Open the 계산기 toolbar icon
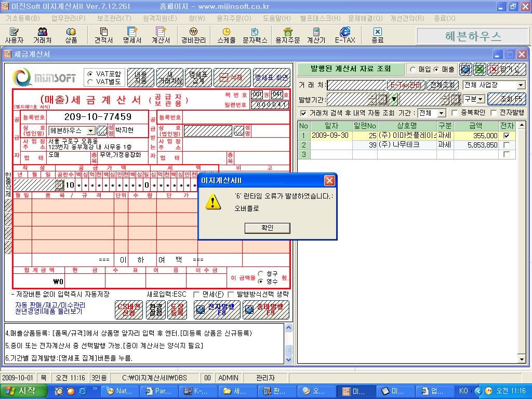The image size is (532, 399). tap(316, 35)
